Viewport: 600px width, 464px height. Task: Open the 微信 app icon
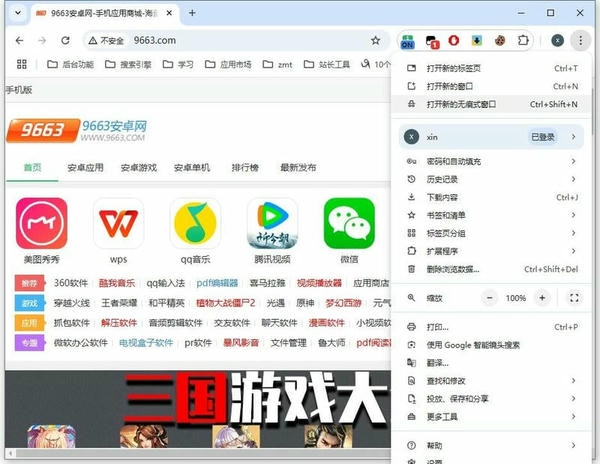point(349,223)
